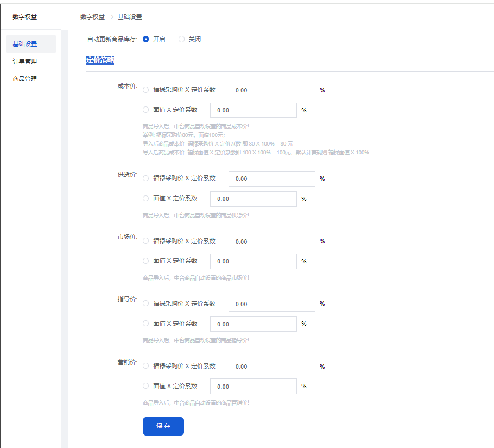Viewport: 494px width, 448px height.
Task: Choose 面值 option for 市场价
Action: [x=145, y=261]
